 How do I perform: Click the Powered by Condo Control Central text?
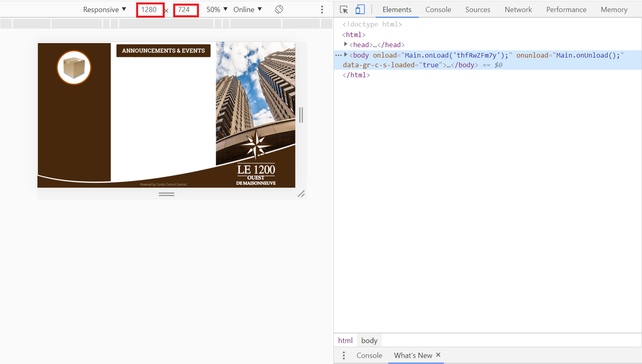pos(164,184)
